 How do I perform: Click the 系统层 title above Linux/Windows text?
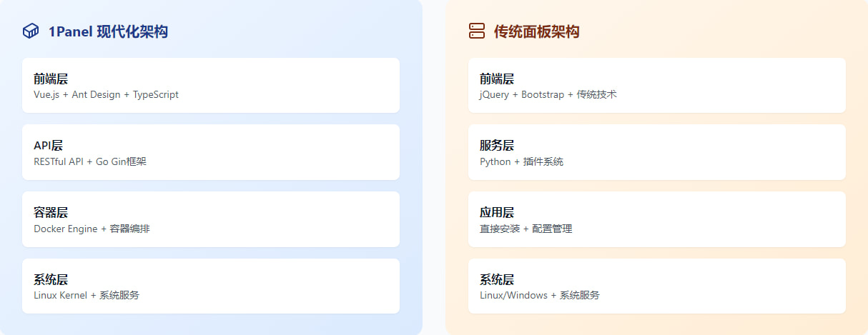[497, 279]
